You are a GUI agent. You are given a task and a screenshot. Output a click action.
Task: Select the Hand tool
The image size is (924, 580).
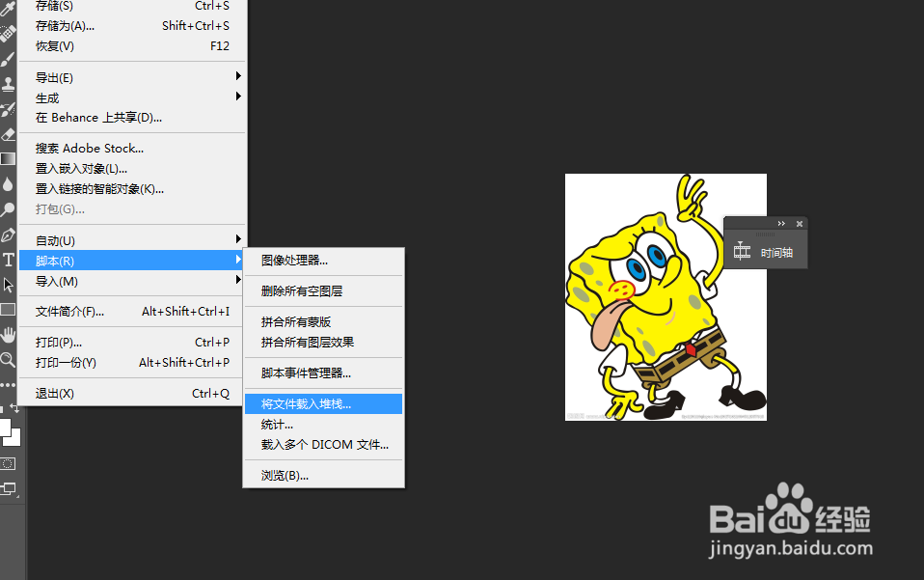(8, 335)
